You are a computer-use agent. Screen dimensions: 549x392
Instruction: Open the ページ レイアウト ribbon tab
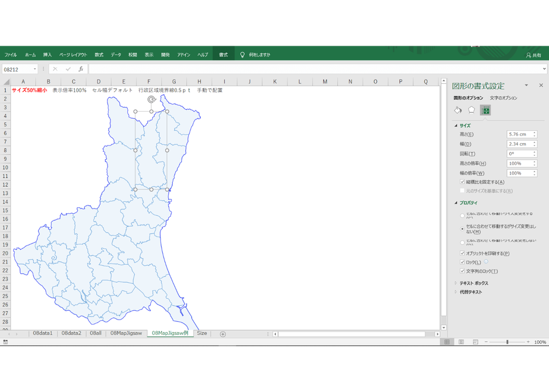pos(73,55)
